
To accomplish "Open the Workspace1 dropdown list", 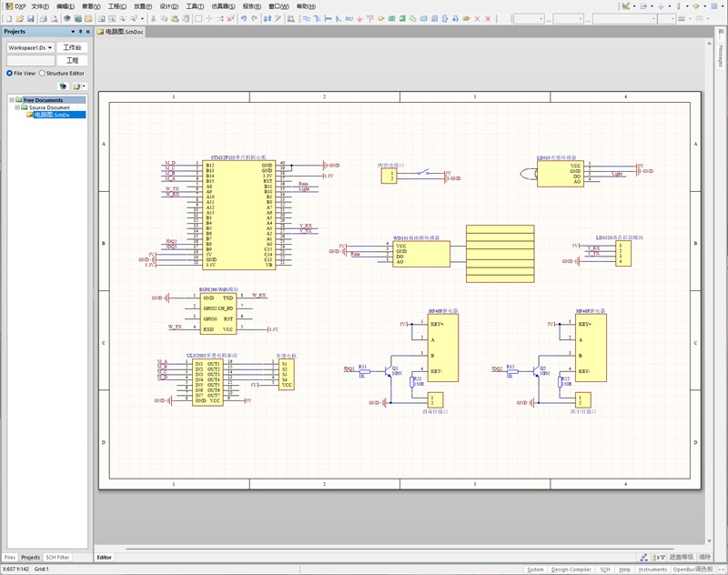I will 49,47.
